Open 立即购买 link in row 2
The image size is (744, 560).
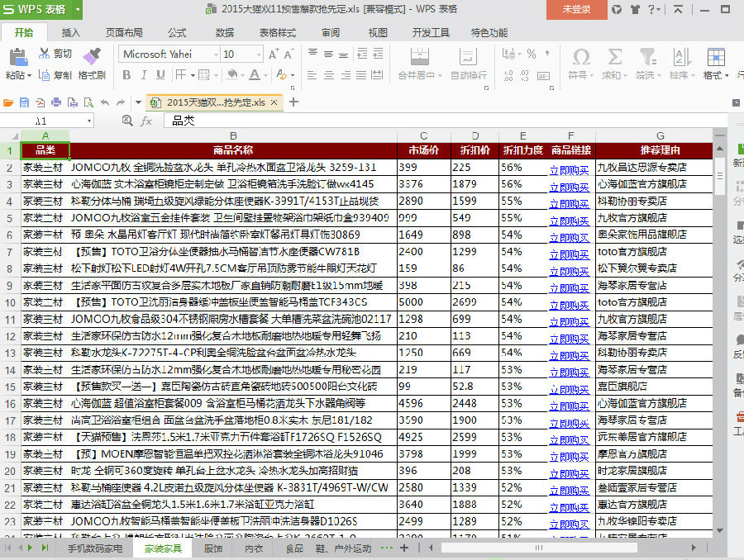pos(569,170)
